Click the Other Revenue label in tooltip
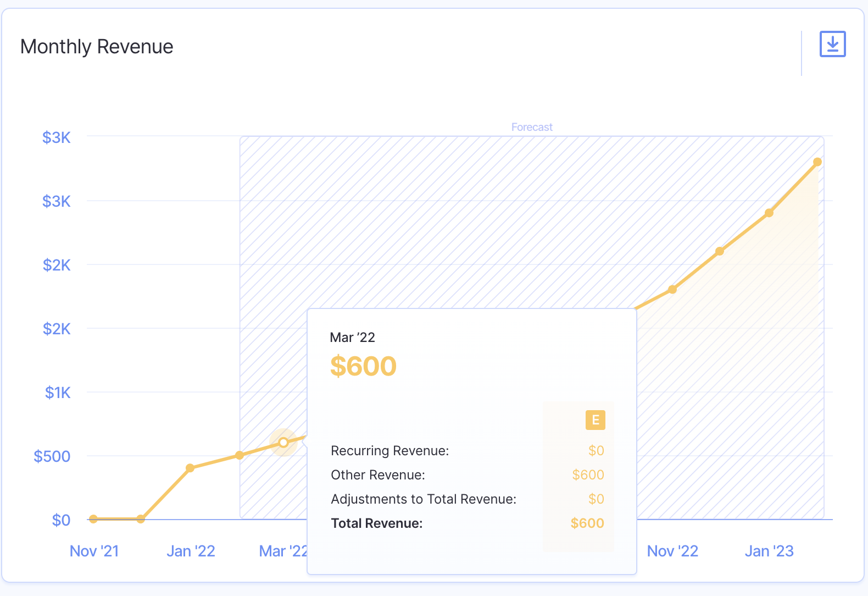The image size is (868, 596). tap(378, 475)
